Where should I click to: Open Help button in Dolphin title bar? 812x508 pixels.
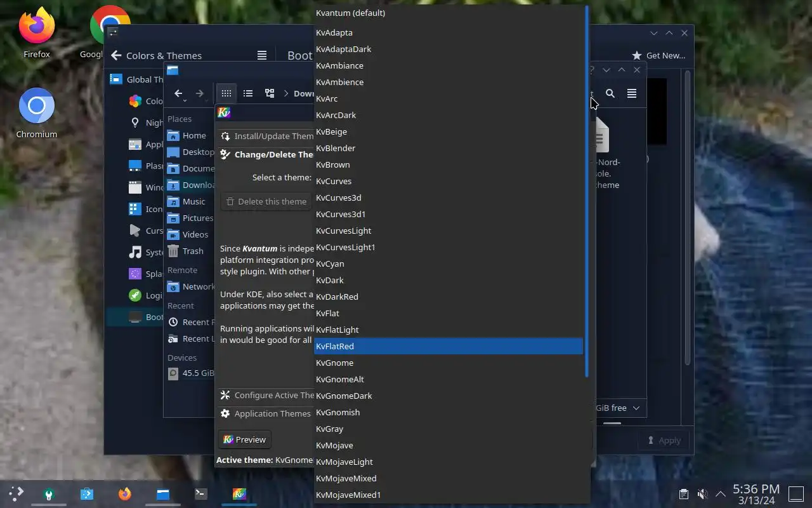tap(591, 70)
